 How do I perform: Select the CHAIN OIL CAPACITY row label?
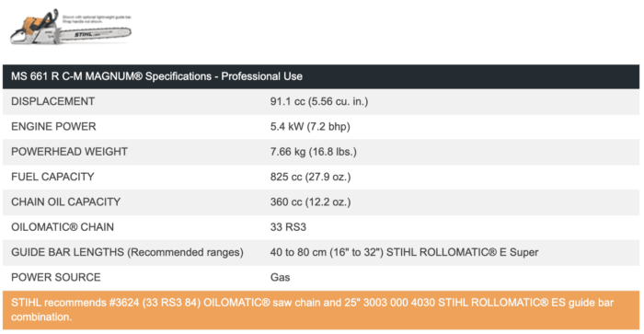65,202
